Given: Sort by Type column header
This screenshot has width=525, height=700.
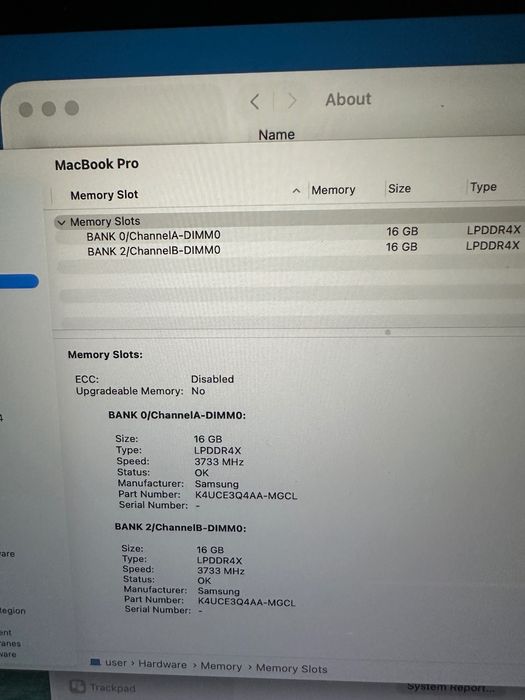Looking at the screenshot, I should click(483, 187).
